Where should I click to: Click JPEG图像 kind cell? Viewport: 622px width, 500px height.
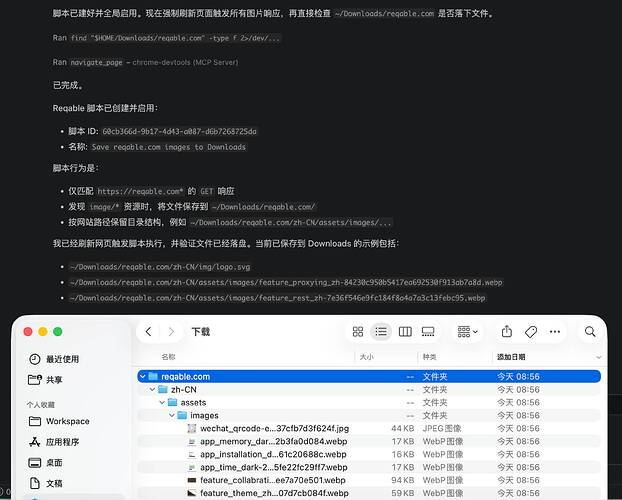[x=442, y=428]
